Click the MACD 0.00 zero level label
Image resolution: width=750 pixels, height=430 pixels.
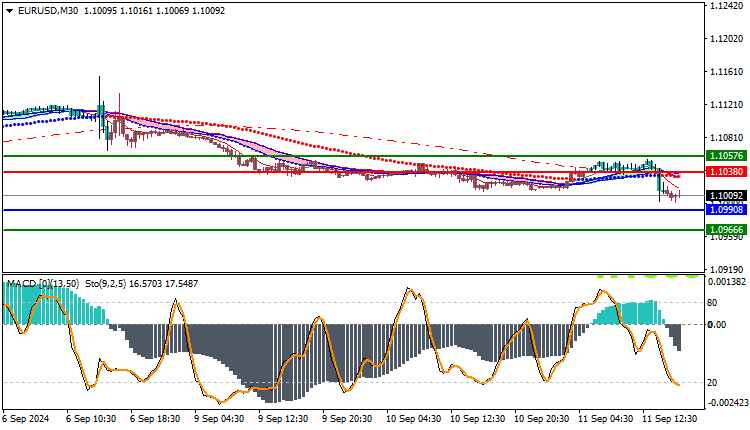717,325
